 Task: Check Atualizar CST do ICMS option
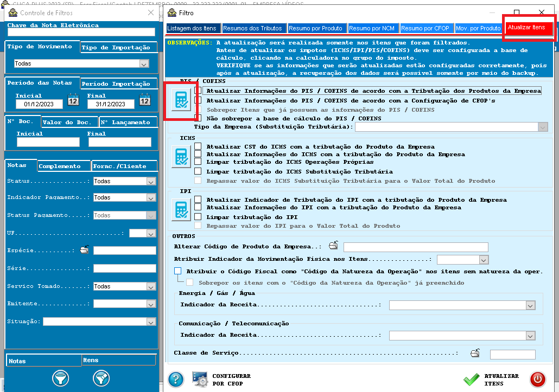198,146
